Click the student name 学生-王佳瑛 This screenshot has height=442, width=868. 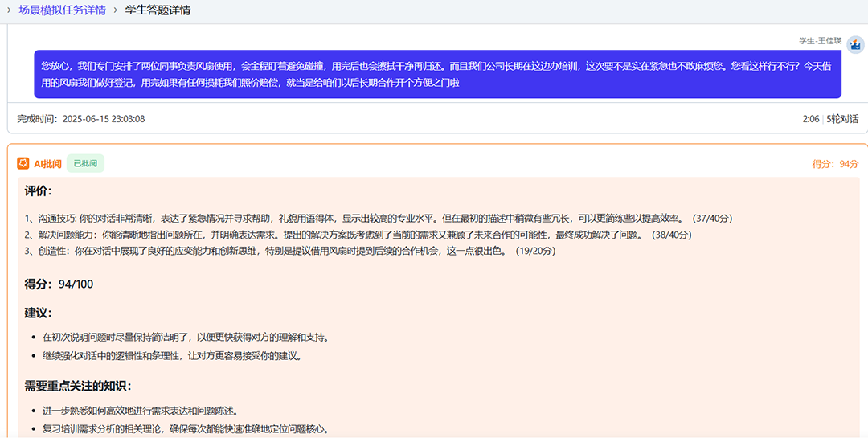pyautogui.click(x=820, y=40)
